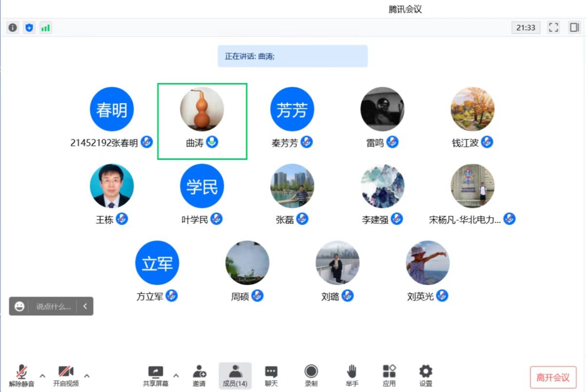Open the 聊天 chat panel
The height and width of the screenshot is (392, 587).
click(271, 375)
